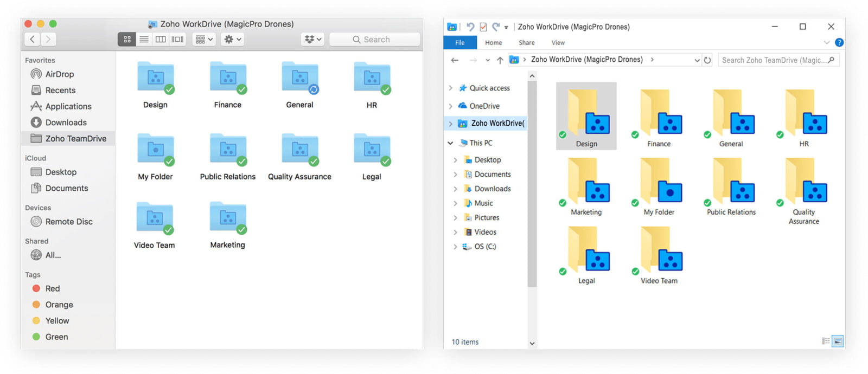Switch Finder to icon view
Screen dimensions: 868x374
[x=127, y=39]
